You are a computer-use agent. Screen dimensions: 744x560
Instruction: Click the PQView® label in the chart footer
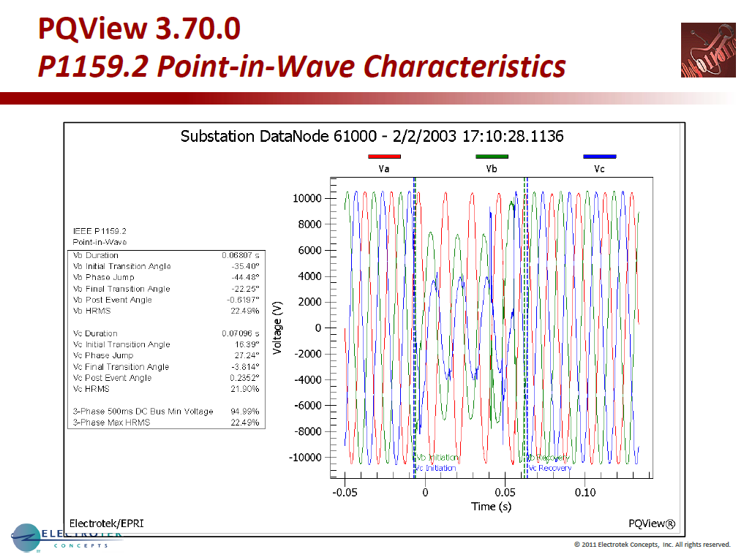[653, 523]
